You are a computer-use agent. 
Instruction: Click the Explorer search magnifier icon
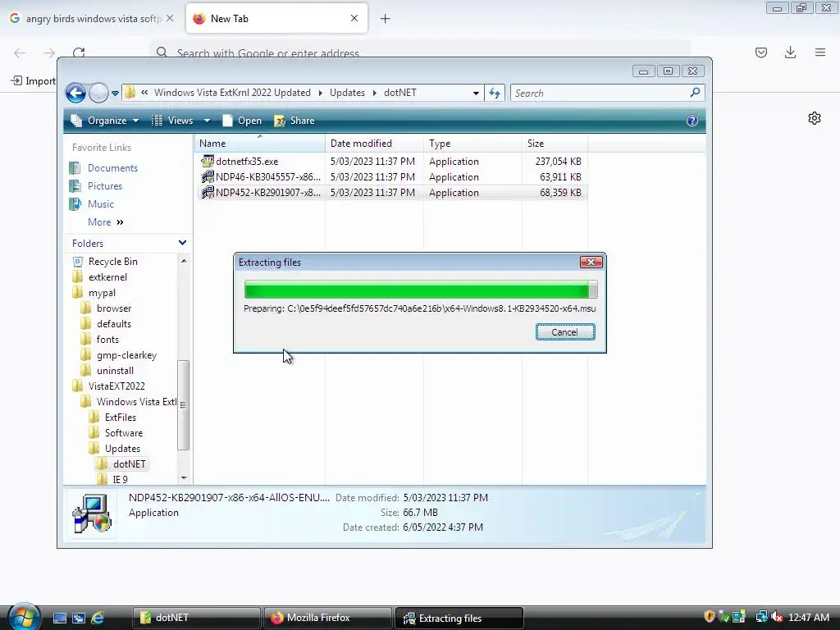(695, 93)
